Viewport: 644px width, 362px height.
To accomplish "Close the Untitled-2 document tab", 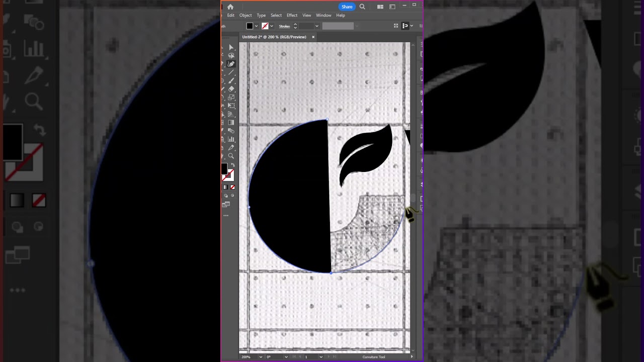I will tap(313, 37).
